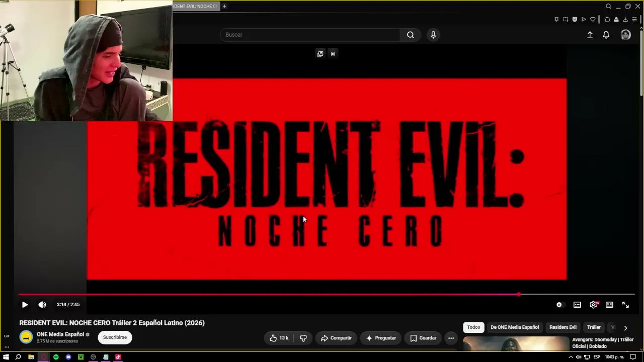Open File Explorer from the taskbar

pos(31,357)
